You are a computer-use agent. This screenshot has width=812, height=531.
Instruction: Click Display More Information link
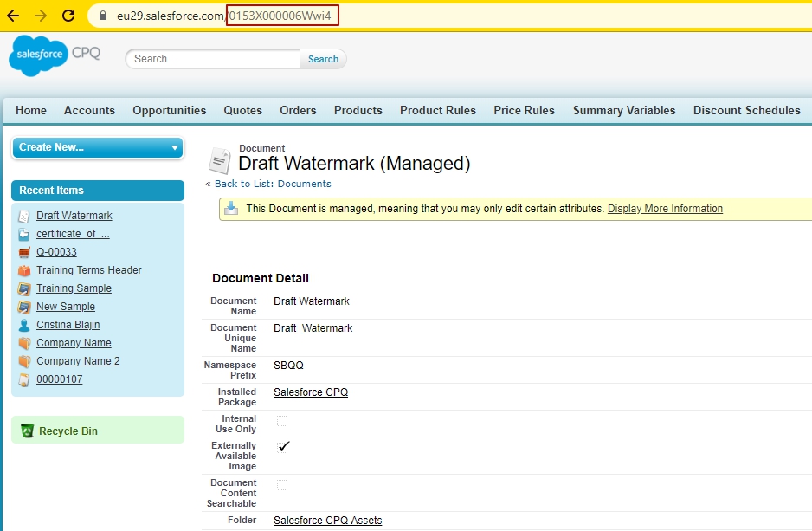[665, 208]
